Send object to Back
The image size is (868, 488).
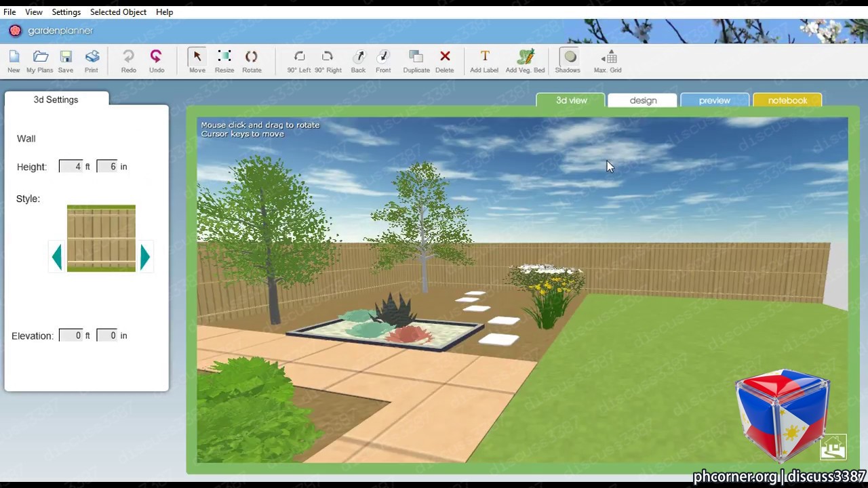pos(358,61)
